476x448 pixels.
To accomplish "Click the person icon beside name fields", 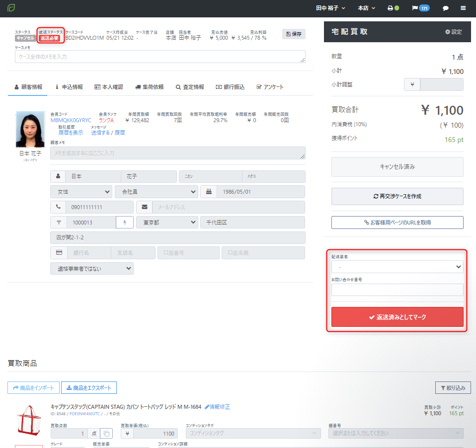I will [x=58, y=176].
